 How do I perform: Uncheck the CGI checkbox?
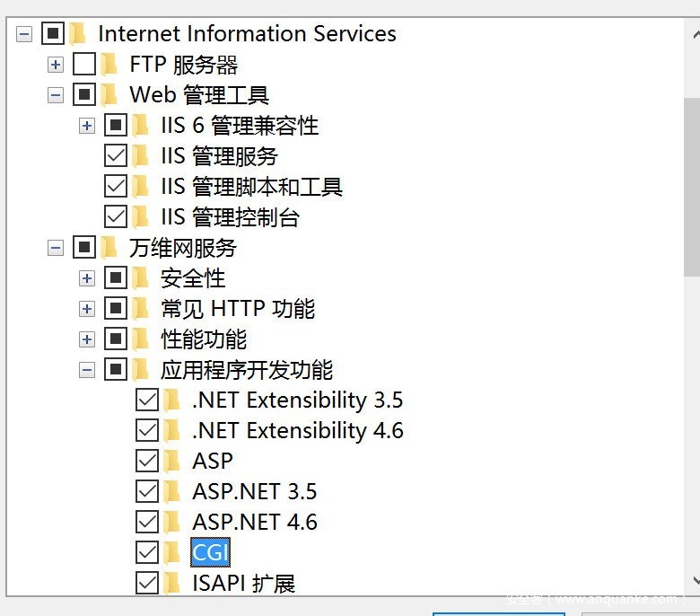coord(146,552)
